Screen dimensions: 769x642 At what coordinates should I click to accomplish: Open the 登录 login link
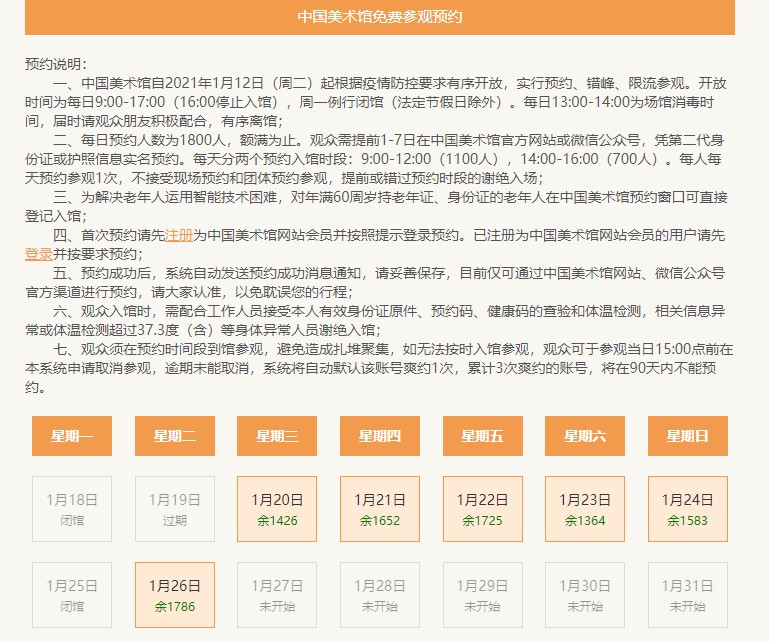tap(39, 254)
